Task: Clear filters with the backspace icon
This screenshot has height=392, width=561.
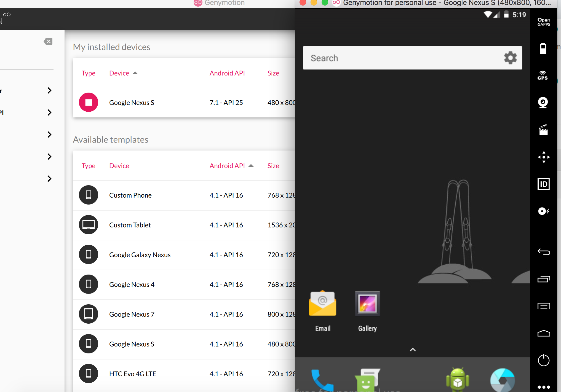Action: pos(48,41)
